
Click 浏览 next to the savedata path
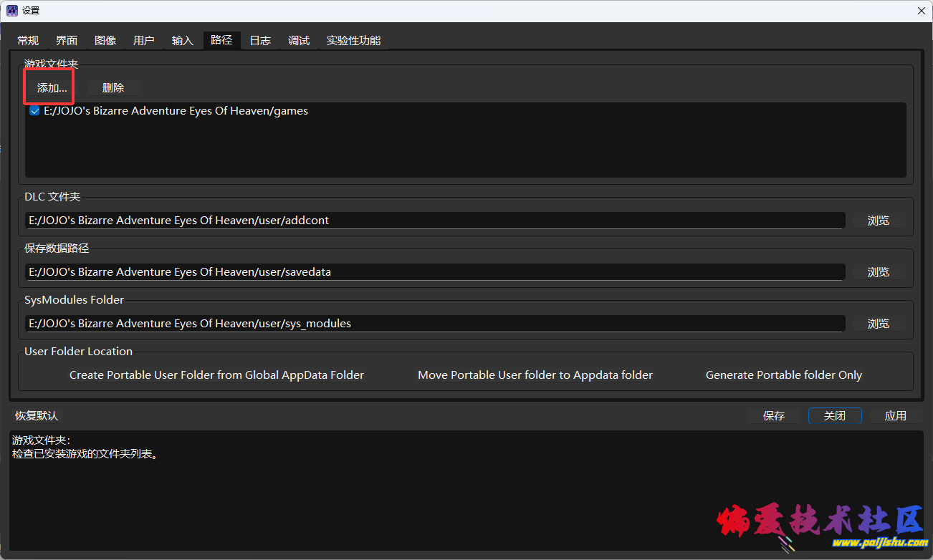878,272
